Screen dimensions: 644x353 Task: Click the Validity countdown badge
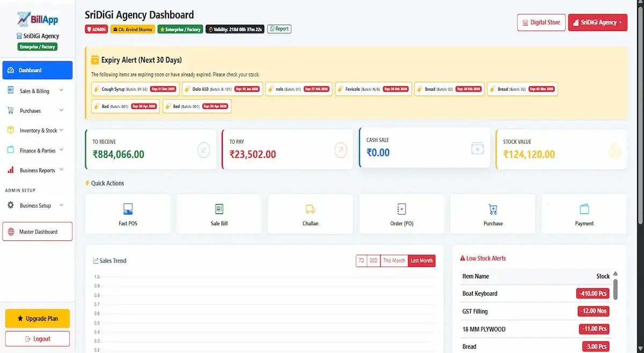click(235, 29)
